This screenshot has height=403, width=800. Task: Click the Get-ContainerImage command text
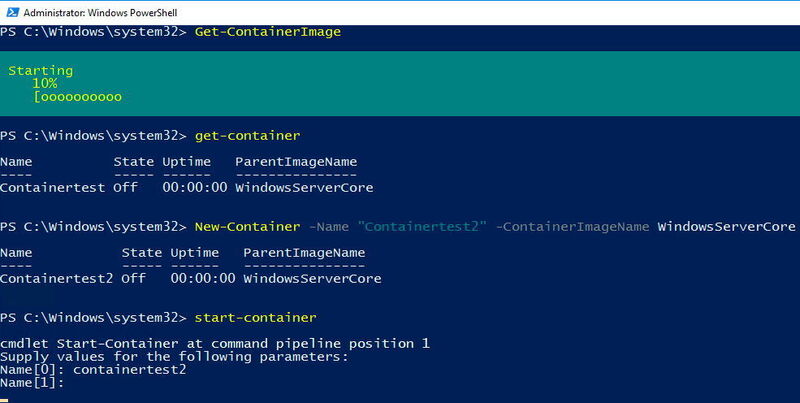pyautogui.click(x=268, y=32)
